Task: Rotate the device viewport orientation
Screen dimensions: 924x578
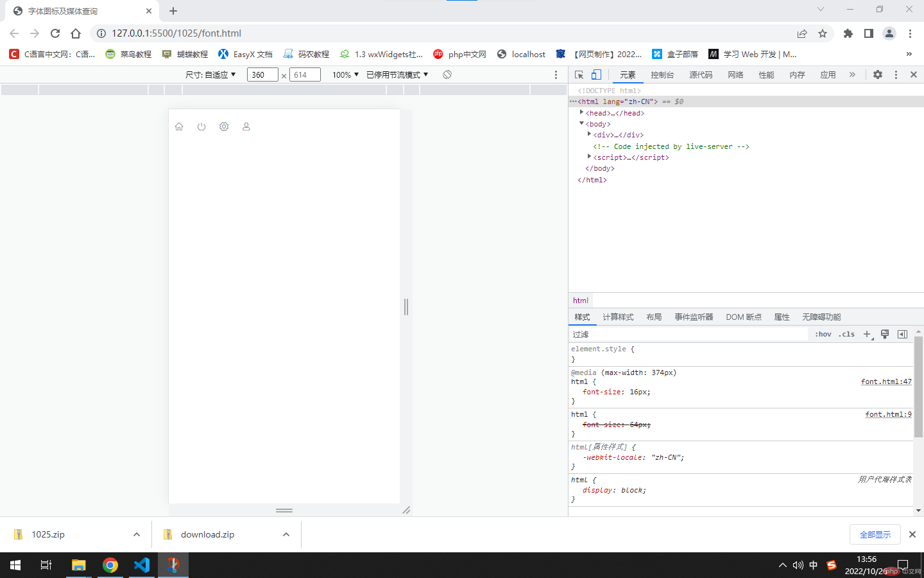Action: (447, 74)
